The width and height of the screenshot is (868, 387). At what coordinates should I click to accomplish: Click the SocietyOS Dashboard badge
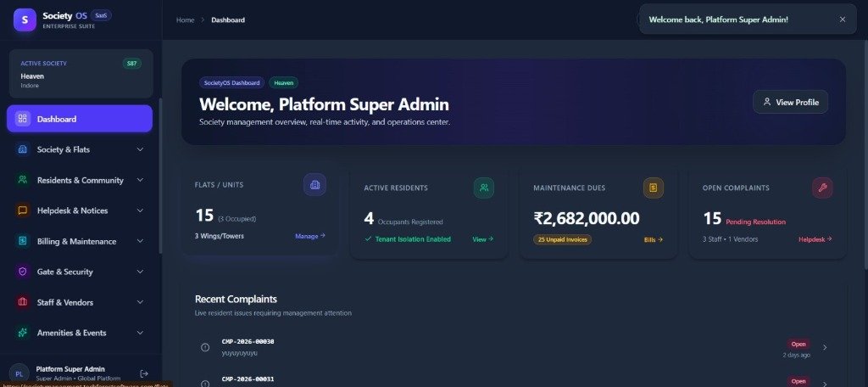[x=232, y=82]
